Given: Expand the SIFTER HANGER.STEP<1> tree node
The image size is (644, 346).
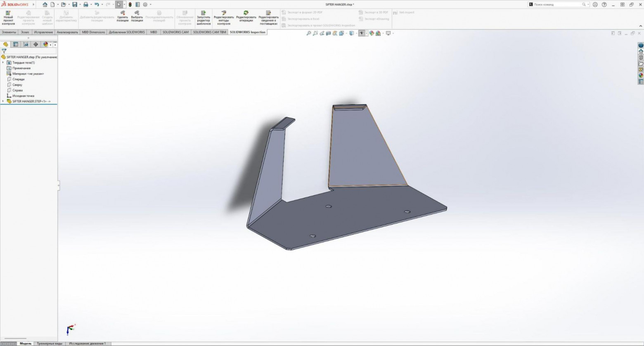Looking at the screenshot, I should click(3, 101).
